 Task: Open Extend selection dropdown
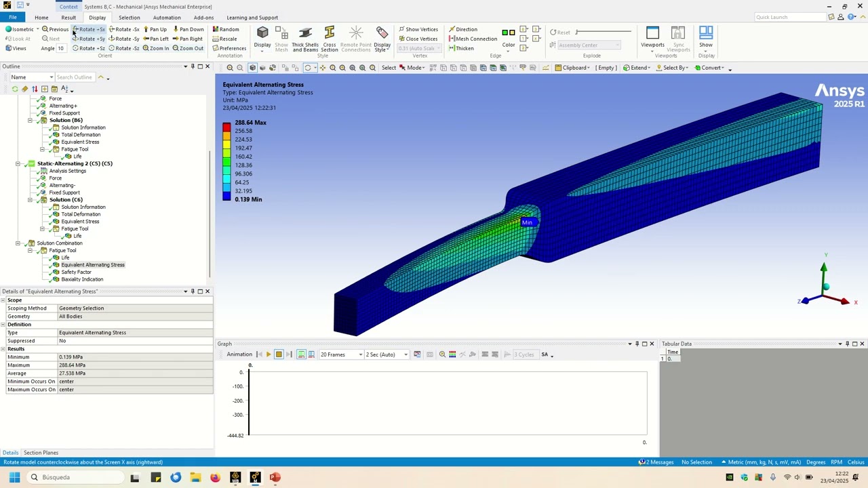636,68
